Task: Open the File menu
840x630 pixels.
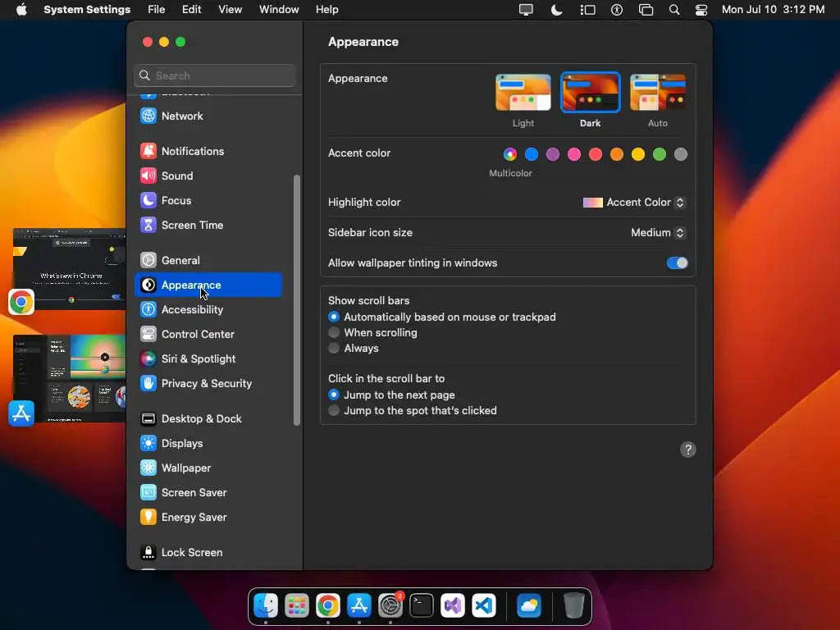Action: click(x=157, y=10)
